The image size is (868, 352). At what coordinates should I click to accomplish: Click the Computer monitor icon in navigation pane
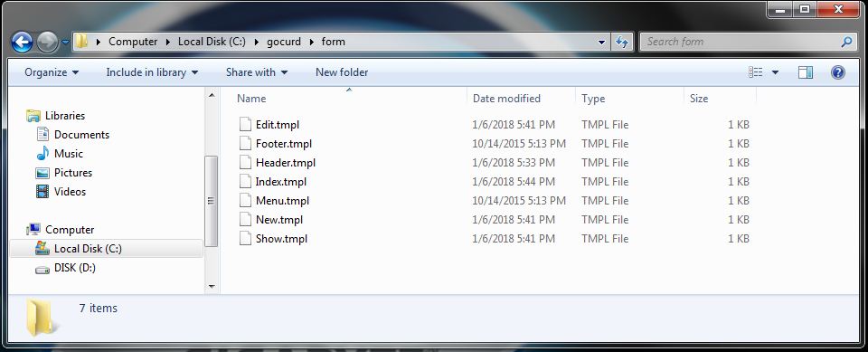(33, 229)
